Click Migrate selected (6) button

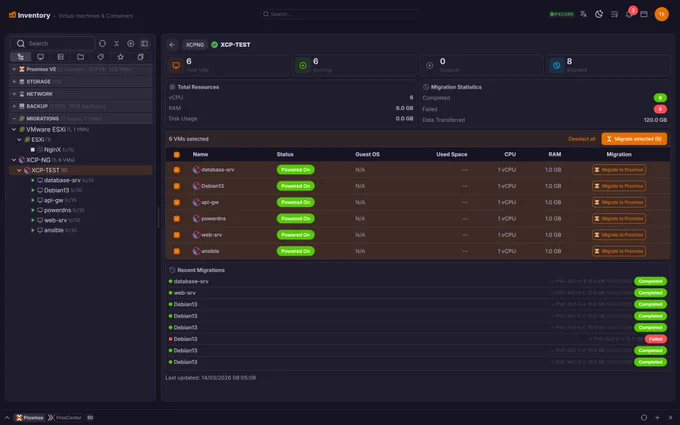pos(634,139)
